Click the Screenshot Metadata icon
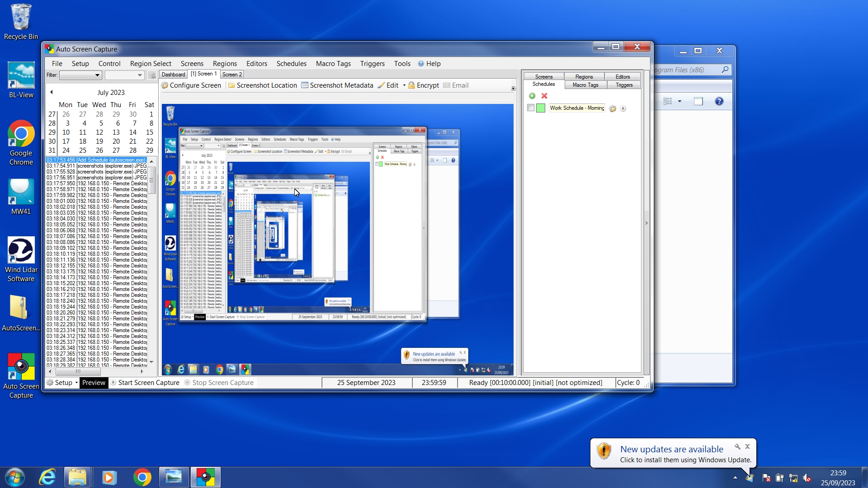The height and width of the screenshot is (488, 868). click(x=305, y=85)
